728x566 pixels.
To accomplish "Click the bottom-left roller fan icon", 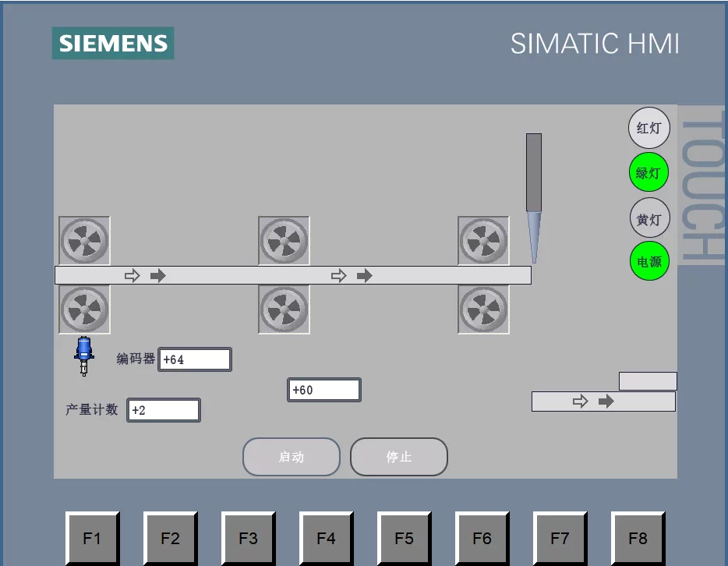I will point(84,310).
